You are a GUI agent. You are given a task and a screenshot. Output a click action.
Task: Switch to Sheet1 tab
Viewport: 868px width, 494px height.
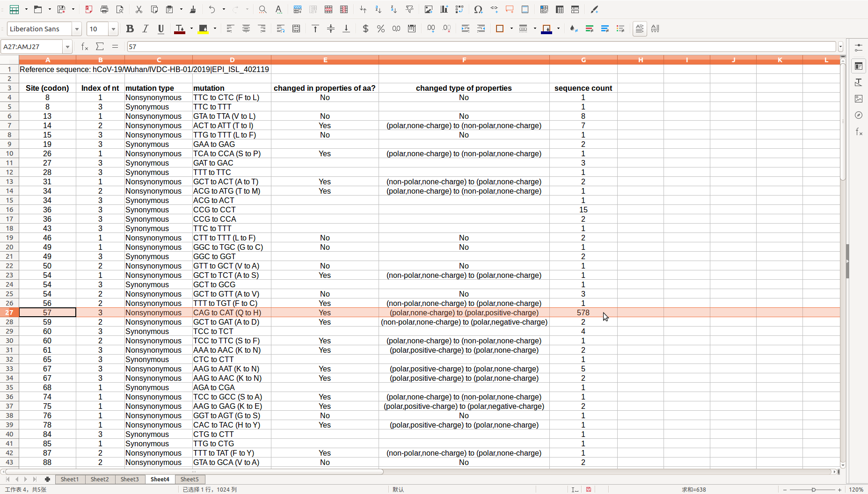click(x=70, y=479)
